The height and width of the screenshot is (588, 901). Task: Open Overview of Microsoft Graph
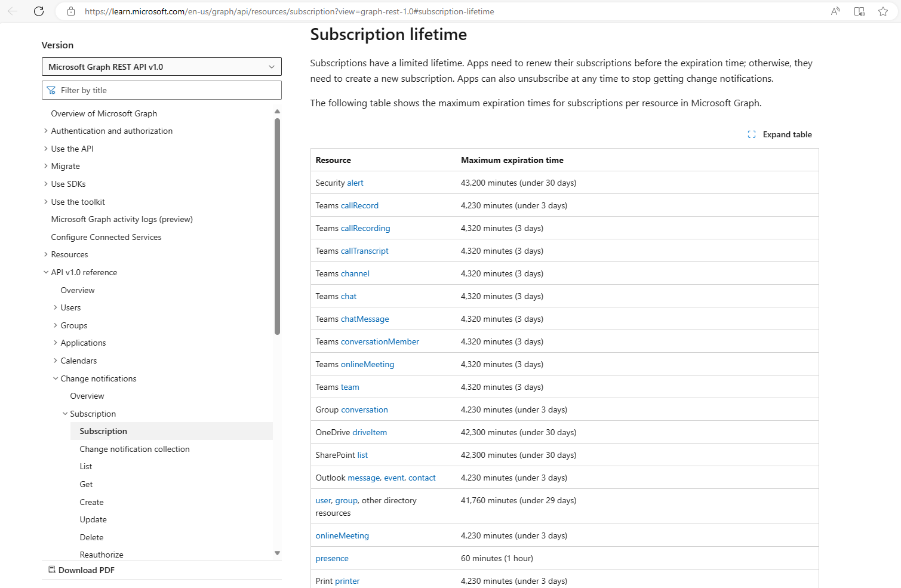coord(104,113)
